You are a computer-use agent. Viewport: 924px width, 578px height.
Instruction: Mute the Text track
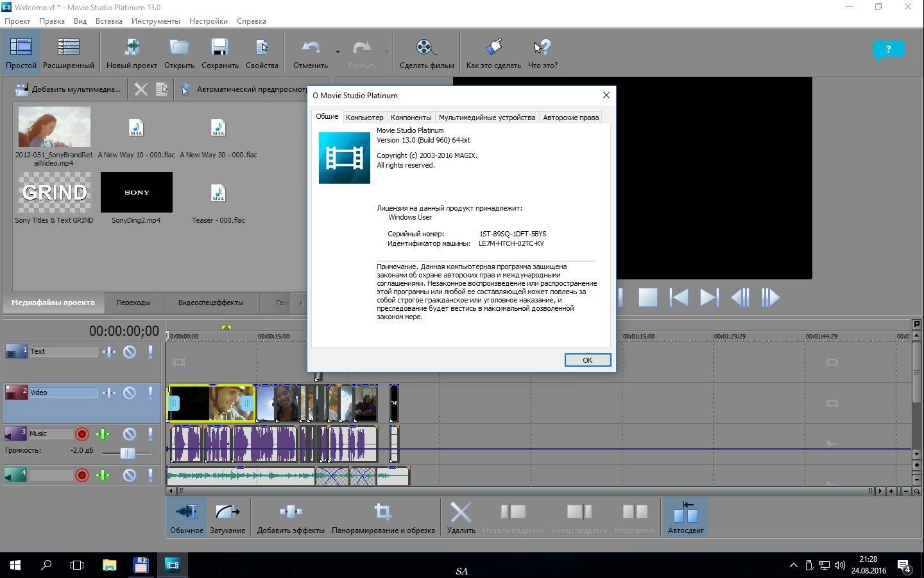(x=130, y=352)
